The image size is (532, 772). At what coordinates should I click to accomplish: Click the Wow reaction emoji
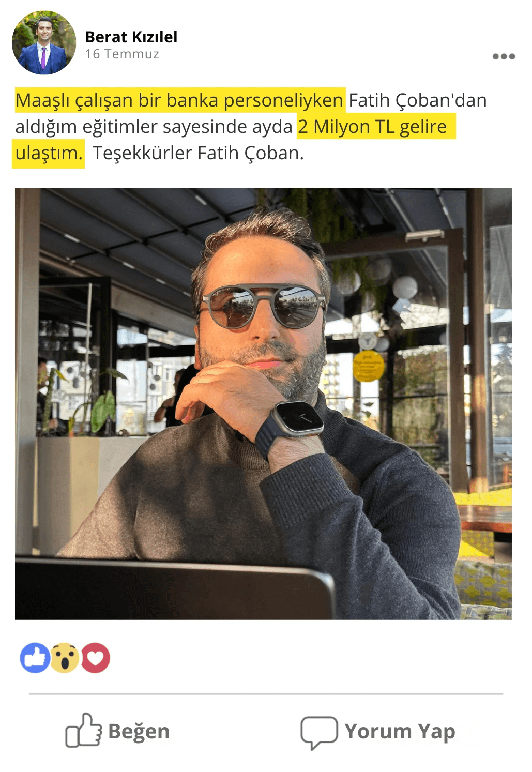point(64,658)
